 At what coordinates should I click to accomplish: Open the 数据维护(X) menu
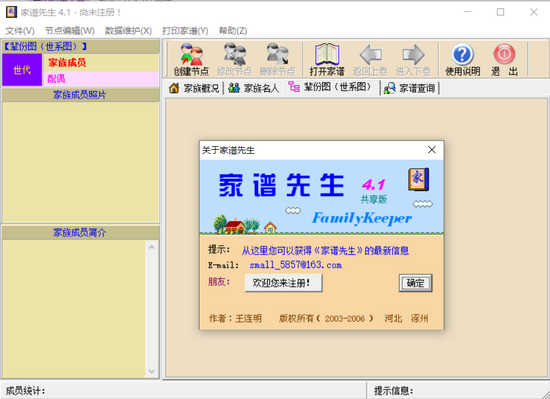click(x=128, y=31)
